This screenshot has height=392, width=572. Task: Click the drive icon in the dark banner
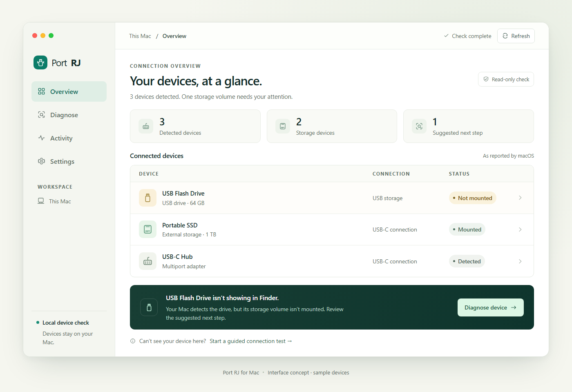(x=149, y=307)
